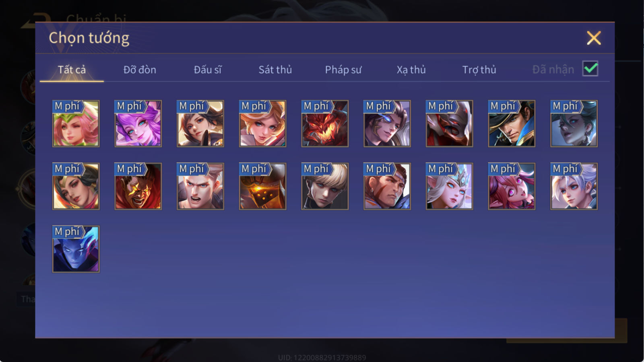Filter heroes by Pháp sư

(343, 70)
